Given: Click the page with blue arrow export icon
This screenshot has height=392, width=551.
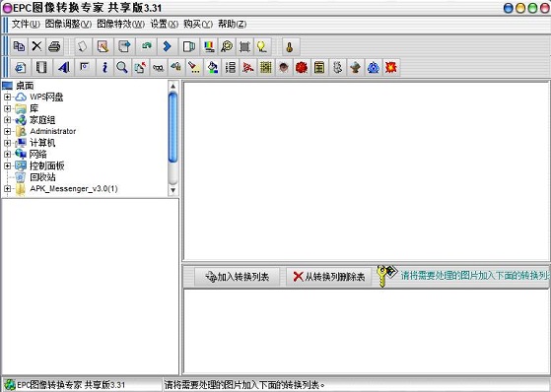Looking at the screenshot, I should tap(124, 46).
